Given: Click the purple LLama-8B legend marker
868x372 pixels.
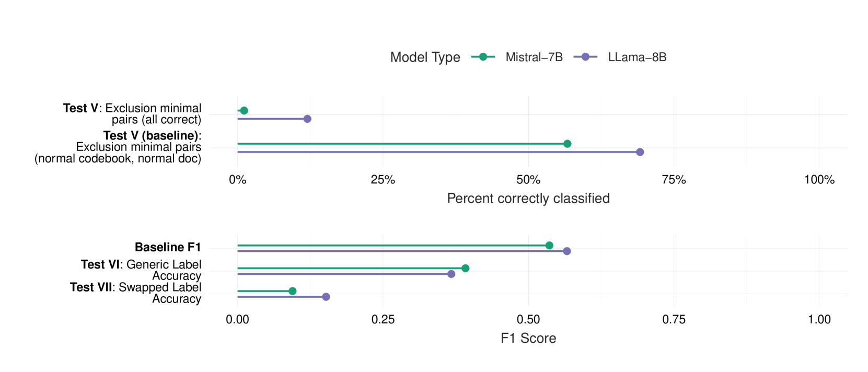Looking at the screenshot, I should point(585,57).
